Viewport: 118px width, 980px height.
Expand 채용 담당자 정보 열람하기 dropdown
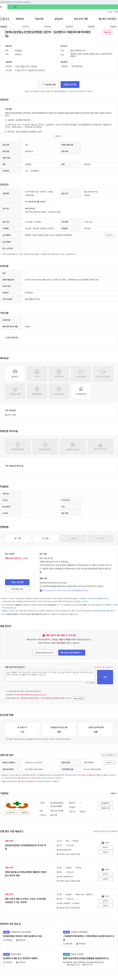[x=72, y=652]
